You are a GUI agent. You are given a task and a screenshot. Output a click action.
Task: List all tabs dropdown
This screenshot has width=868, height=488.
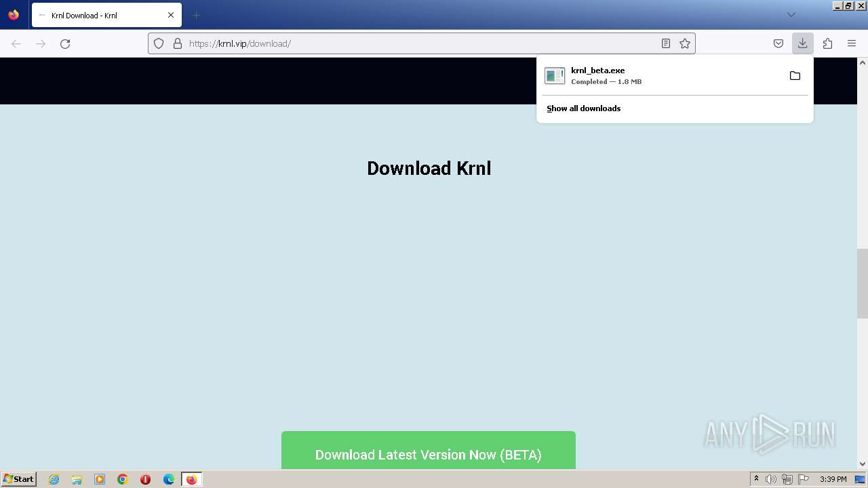click(x=791, y=15)
